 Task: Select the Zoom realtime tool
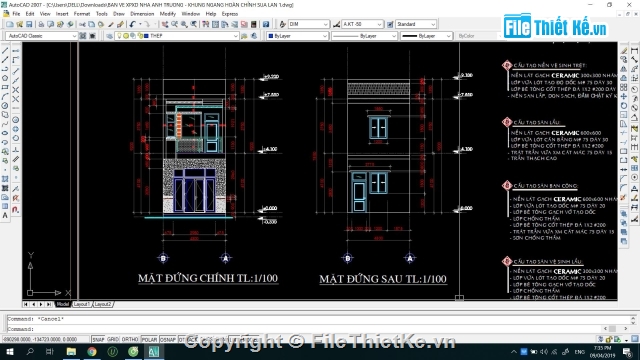coord(175,24)
